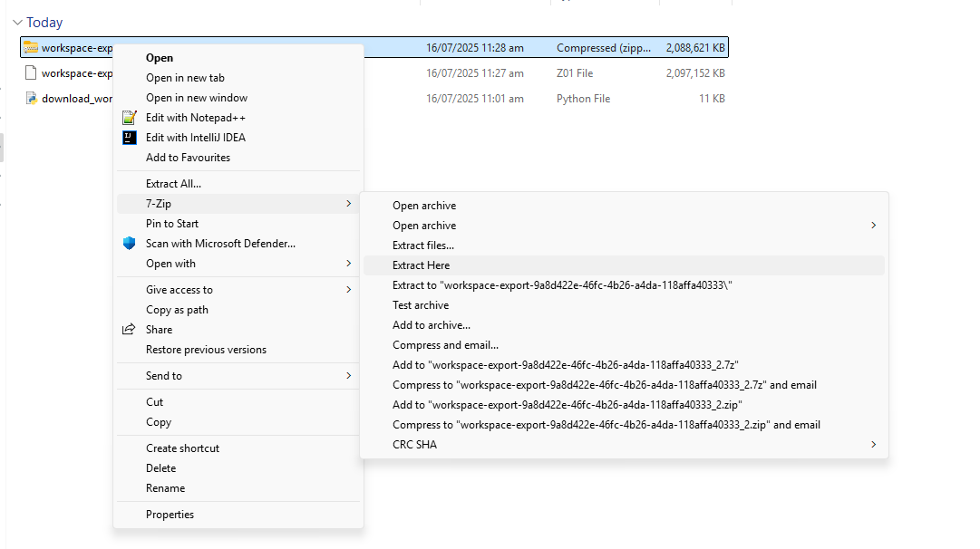Open Properties from the context menu
980x549 pixels.
(x=170, y=515)
